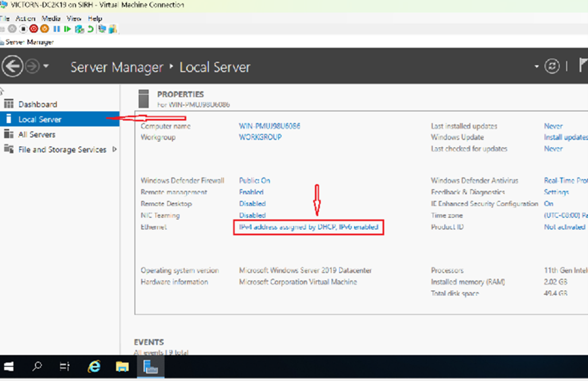
Task: Click the 2.02 GB installed memory value
Action: [556, 282]
